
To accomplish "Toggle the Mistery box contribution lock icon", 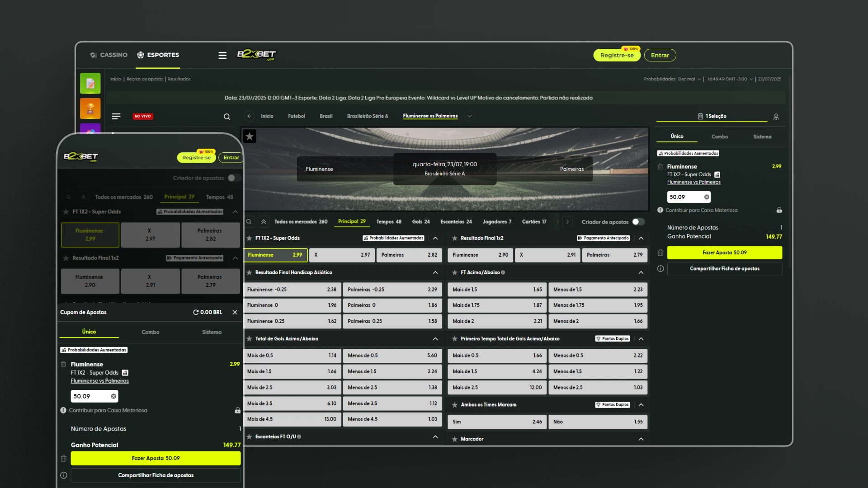I will (779, 210).
